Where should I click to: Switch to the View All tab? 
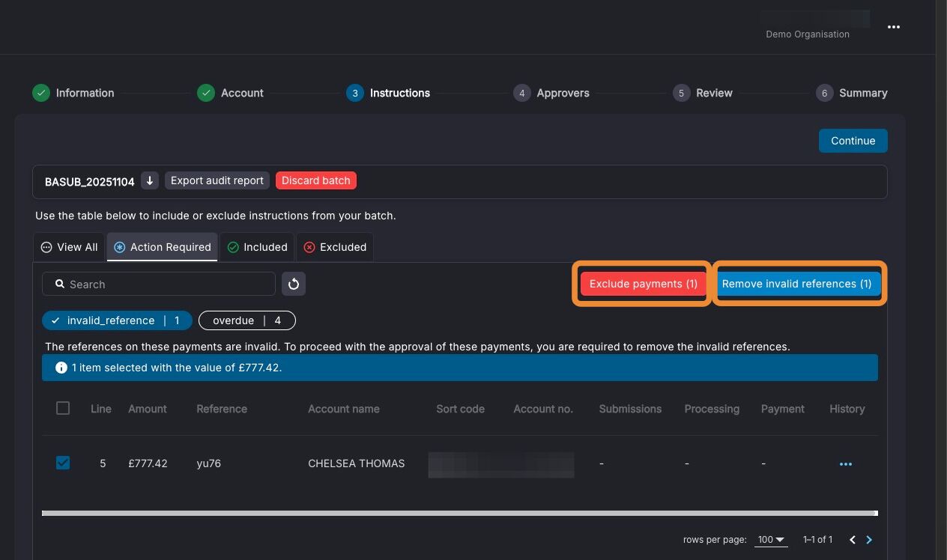coord(69,247)
